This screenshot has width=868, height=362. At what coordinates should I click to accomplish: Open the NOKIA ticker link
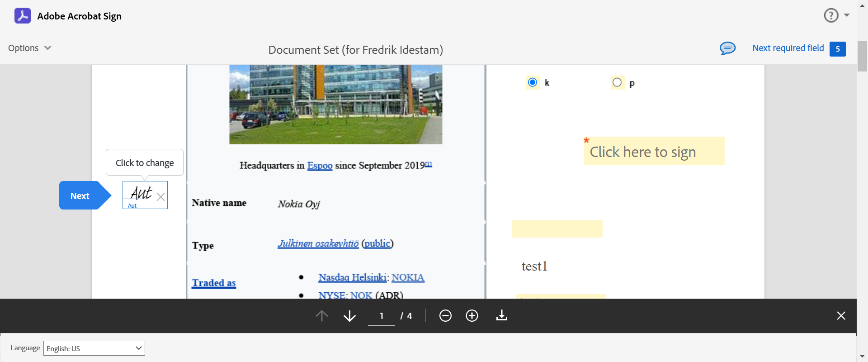click(408, 277)
